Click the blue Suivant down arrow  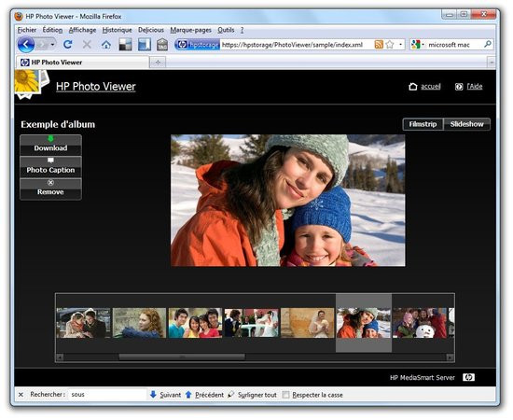pyautogui.click(x=153, y=394)
